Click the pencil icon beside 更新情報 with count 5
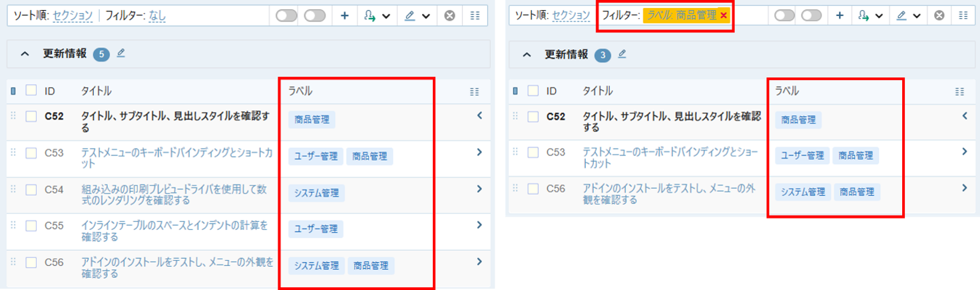Viewport: 980px width, 290px height. pyautogui.click(x=121, y=53)
